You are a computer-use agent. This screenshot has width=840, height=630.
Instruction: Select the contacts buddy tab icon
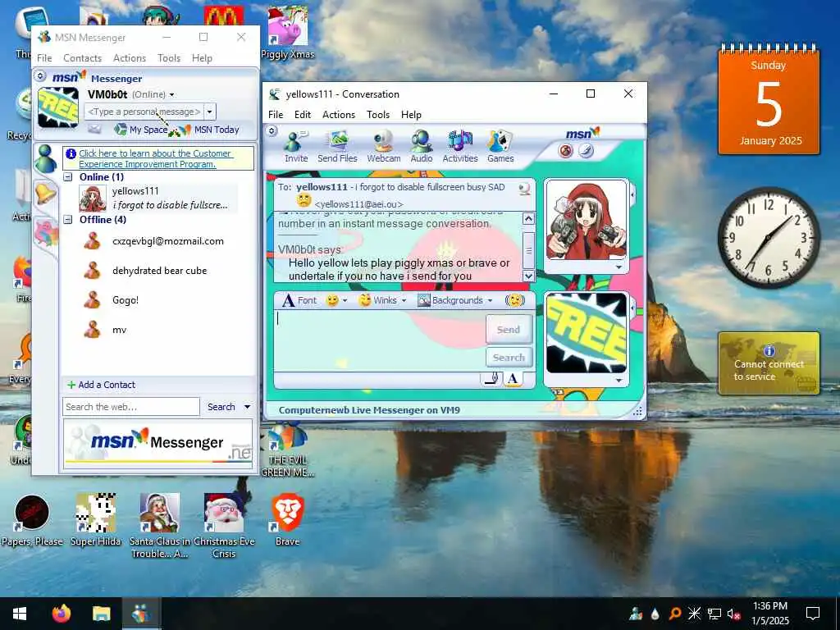tap(46, 159)
